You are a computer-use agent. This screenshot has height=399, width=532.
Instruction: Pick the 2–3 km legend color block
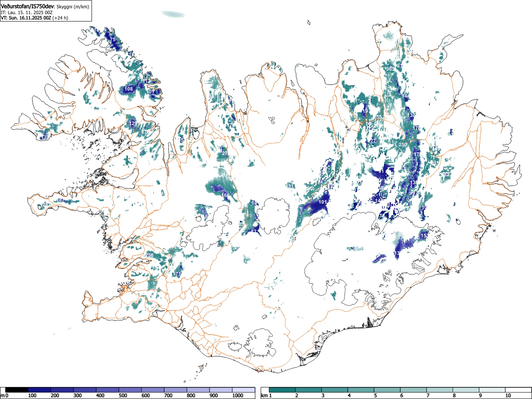tap(309, 390)
